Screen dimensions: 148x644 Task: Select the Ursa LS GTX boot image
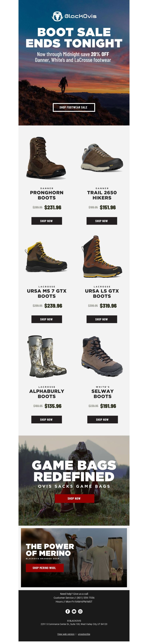point(102,257)
